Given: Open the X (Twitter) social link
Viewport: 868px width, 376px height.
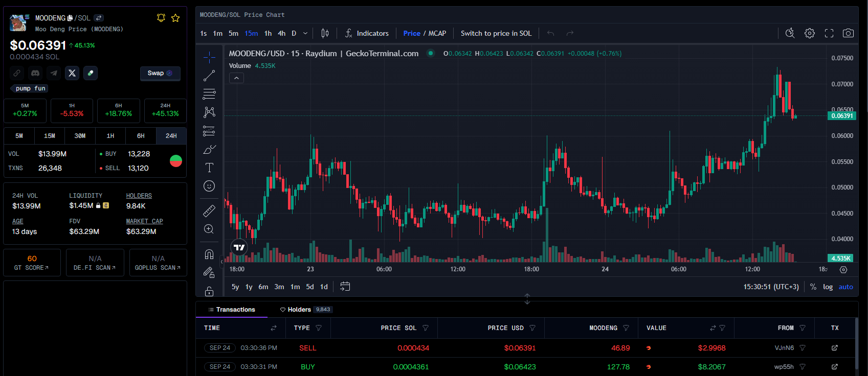Looking at the screenshot, I should click(x=72, y=73).
